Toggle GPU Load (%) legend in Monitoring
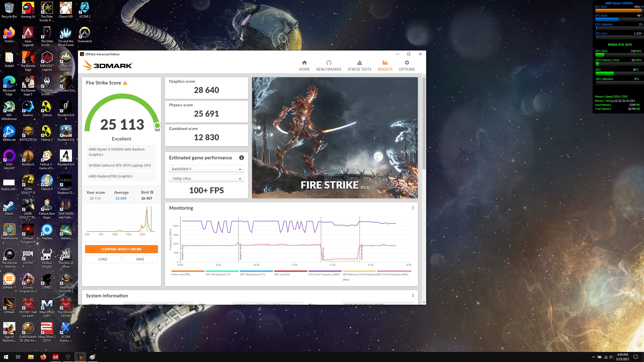The image size is (644, 362). click(x=291, y=273)
